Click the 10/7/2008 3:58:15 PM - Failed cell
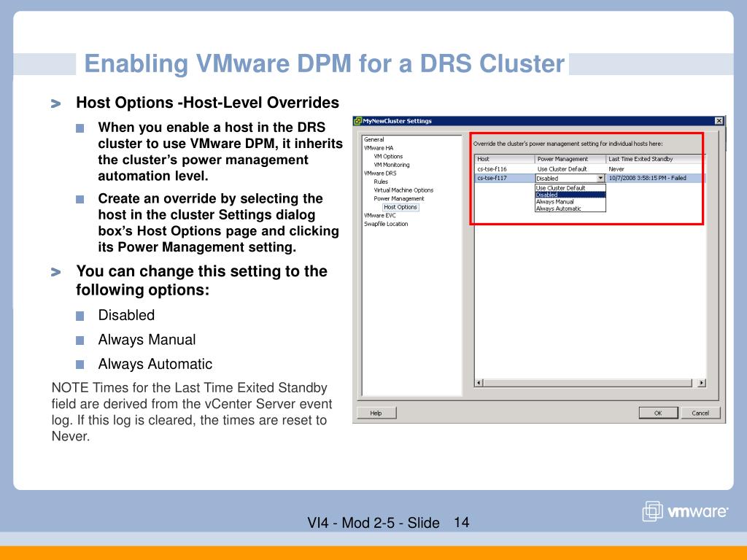The image size is (747, 560). click(648, 178)
